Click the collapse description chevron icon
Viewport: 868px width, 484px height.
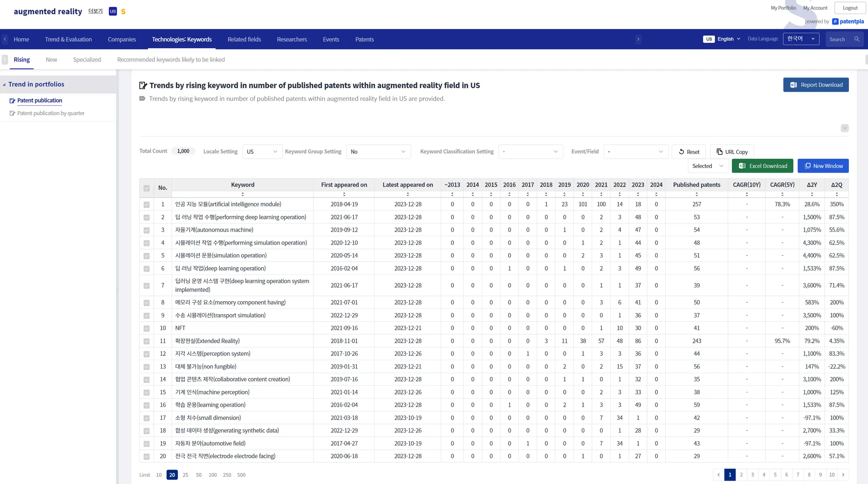844,128
